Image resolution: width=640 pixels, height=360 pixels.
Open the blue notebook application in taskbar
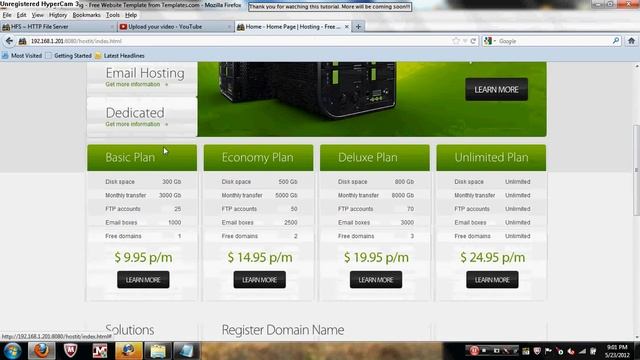pyautogui.click(x=187, y=351)
